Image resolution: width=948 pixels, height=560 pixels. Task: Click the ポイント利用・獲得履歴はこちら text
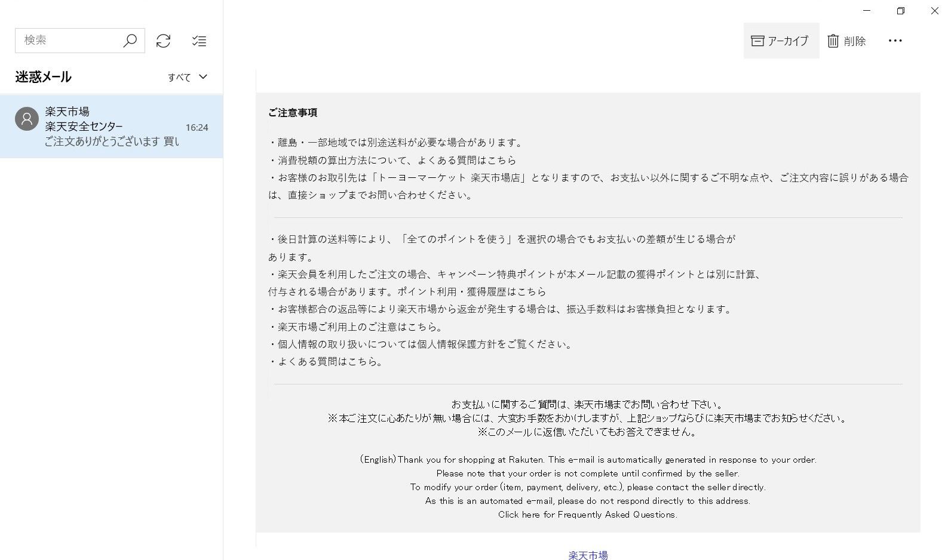coord(472,291)
